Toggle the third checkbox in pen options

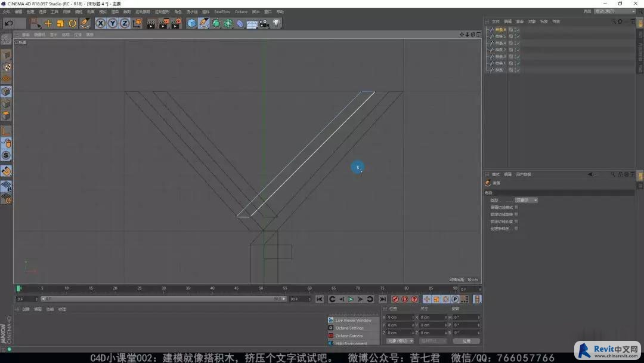pos(516,221)
